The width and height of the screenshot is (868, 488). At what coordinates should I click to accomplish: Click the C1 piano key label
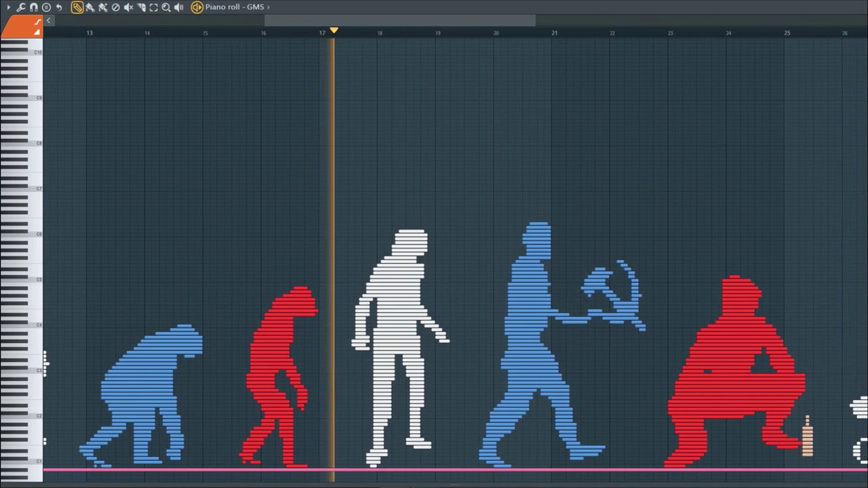point(39,461)
